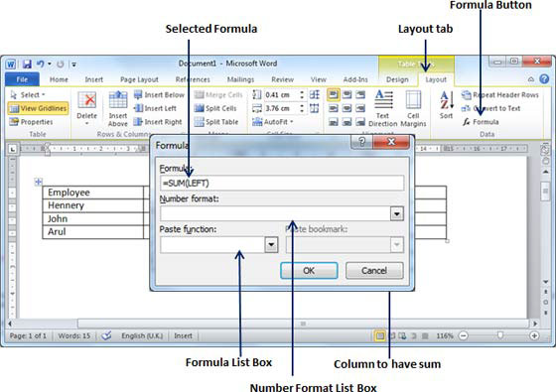Open the View tab

pyautogui.click(x=318, y=79)
